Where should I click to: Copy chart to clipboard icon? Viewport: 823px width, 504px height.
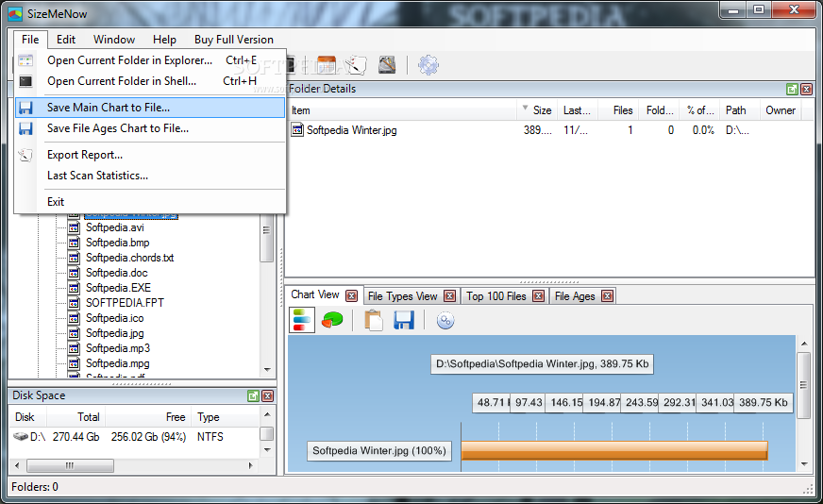(373, 320)
